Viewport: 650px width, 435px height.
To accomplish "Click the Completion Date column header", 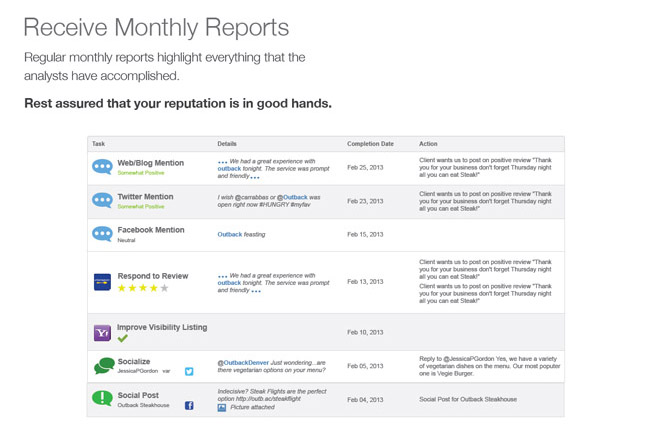I will (x=370, y=143).
